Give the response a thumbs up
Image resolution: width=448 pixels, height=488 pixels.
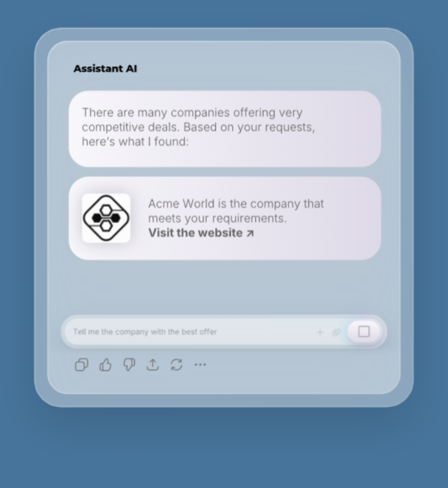[105, 364]
